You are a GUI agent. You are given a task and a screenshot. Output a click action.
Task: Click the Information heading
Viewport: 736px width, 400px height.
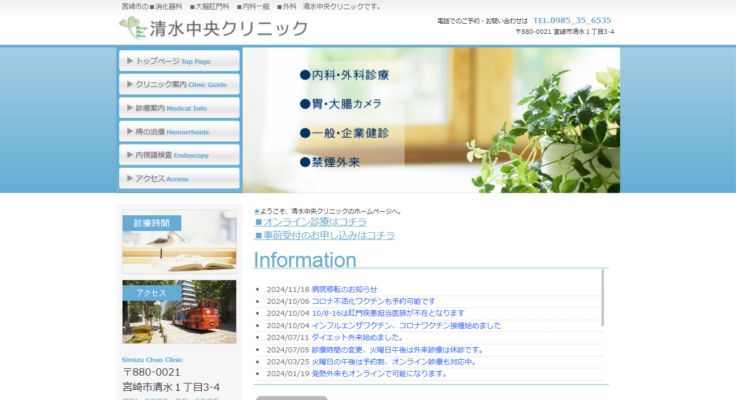pos(305,260)
